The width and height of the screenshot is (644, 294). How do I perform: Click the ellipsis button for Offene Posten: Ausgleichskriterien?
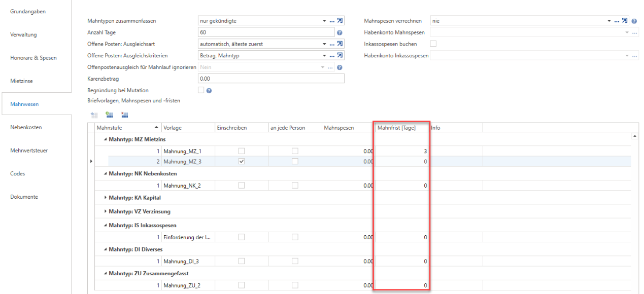(x=332, y=56)
